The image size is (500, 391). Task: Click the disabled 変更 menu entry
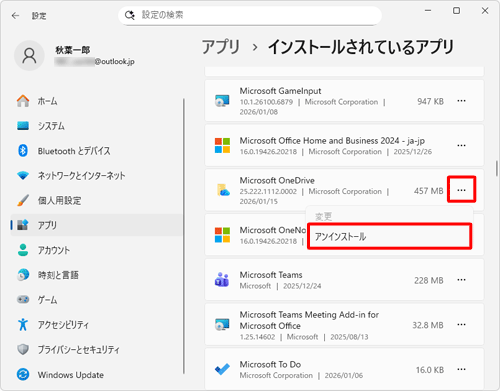(389, 217)
